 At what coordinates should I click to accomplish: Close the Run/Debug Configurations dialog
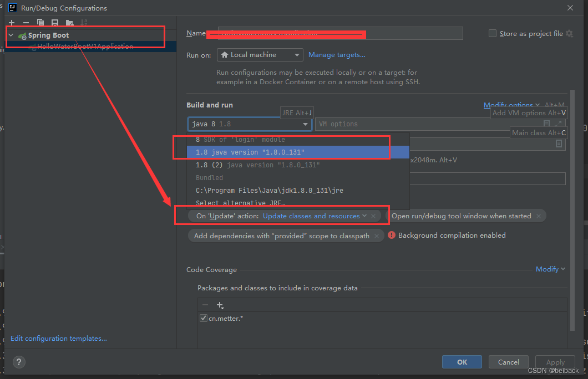point(570,8)
